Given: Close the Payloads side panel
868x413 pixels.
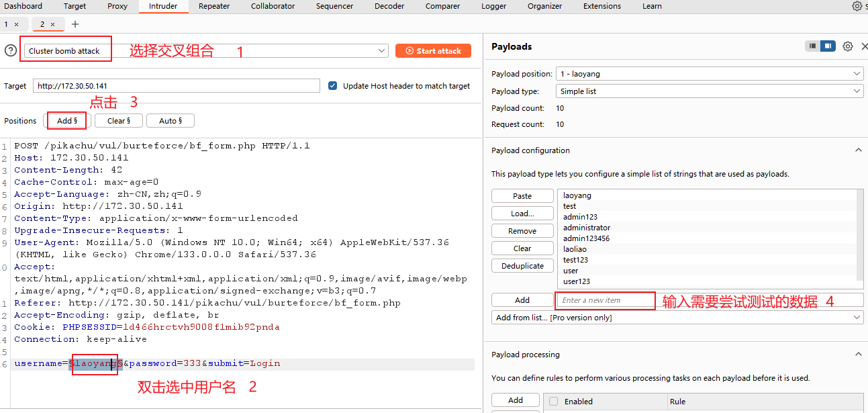Looking at the screenshot, I should tap(864, 46).
